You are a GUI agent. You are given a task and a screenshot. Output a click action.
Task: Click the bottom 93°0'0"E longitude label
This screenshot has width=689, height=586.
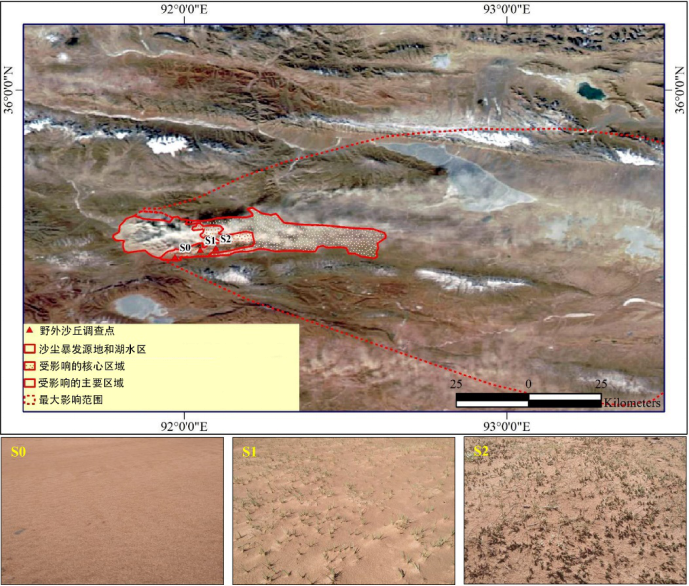click(x=507, y=426)
